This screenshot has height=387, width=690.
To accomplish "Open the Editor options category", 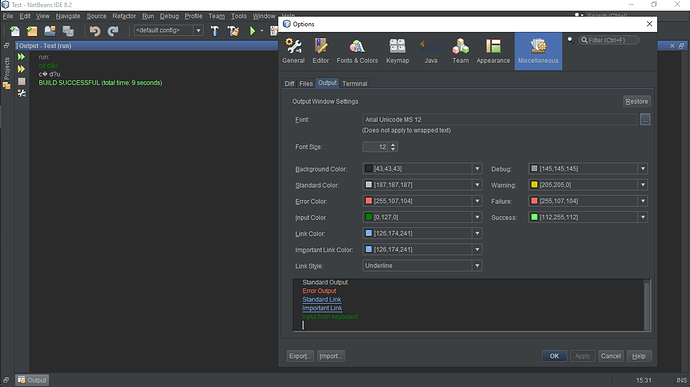I will click(321, 51).
